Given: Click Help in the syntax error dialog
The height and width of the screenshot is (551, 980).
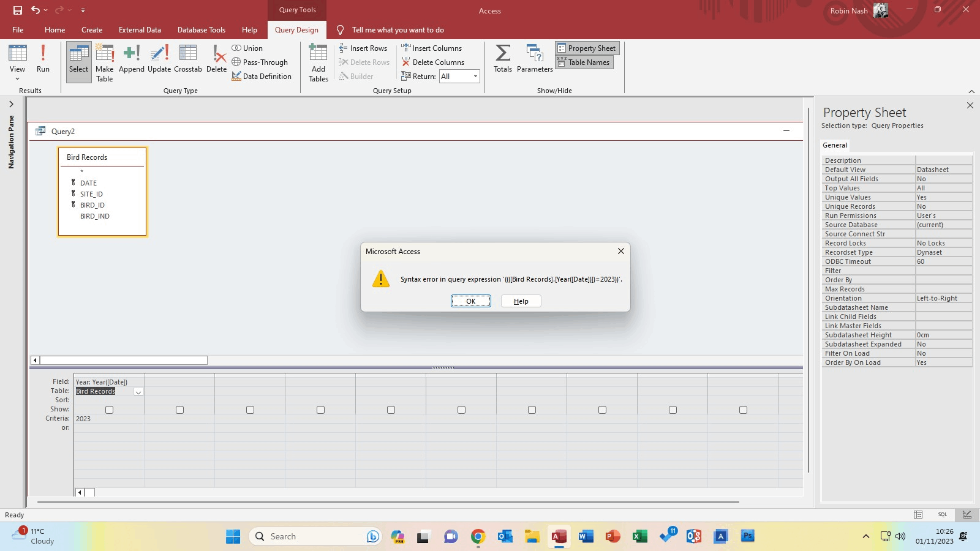Looking at the screenshot, I should [521, 301].
